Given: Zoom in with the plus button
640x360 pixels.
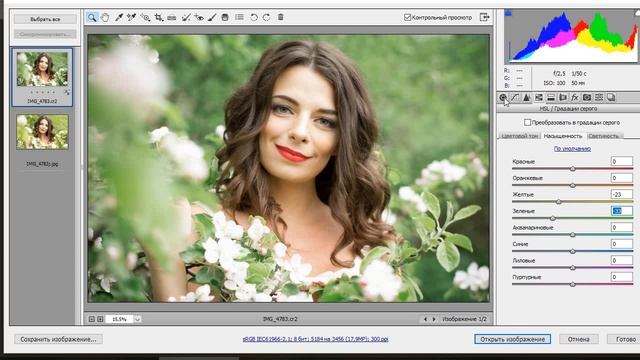Looking at the screenshot, I should coord(100,319).
